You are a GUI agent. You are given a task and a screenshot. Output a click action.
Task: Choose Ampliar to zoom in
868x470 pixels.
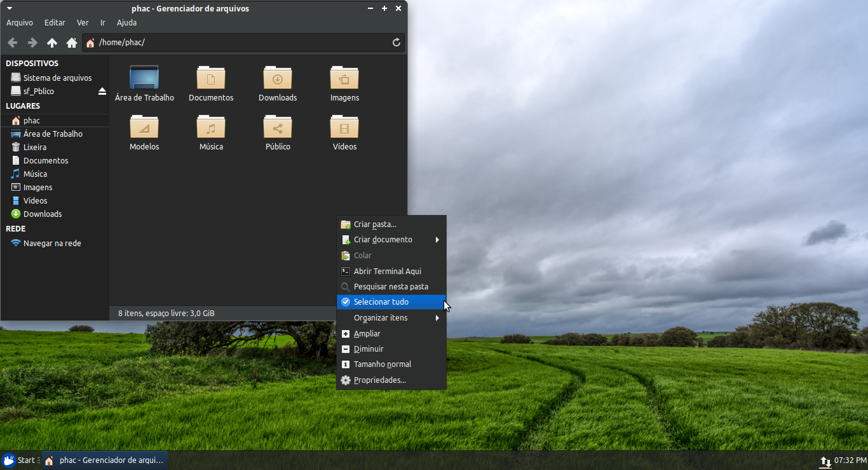tap(391, 334)
